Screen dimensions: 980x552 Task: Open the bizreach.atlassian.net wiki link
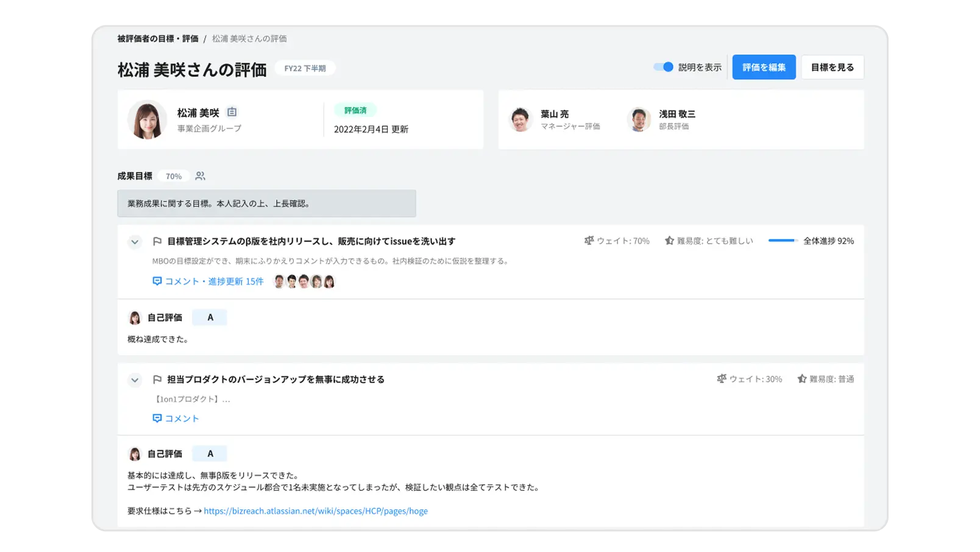coord(316,511)
